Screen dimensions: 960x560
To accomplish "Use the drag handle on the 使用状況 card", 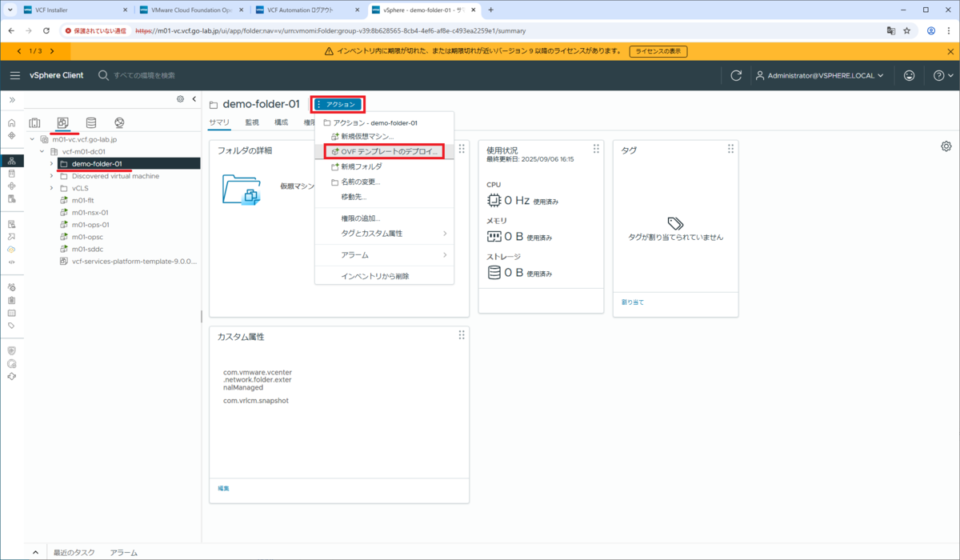I will 596,149.
